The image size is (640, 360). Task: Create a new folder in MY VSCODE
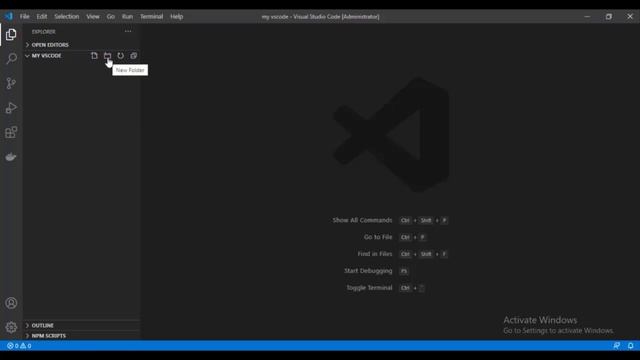click(107, 56)
